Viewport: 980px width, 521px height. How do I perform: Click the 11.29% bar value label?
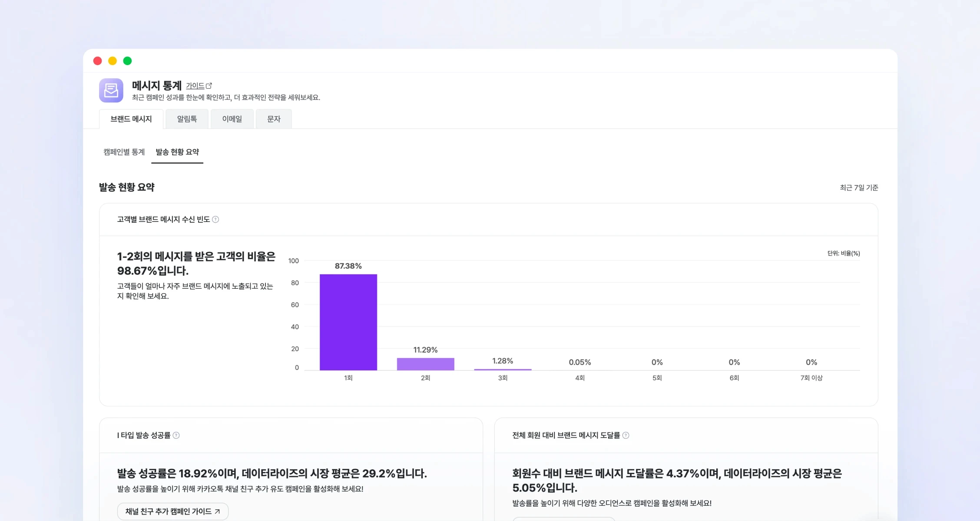click(426, 350)
